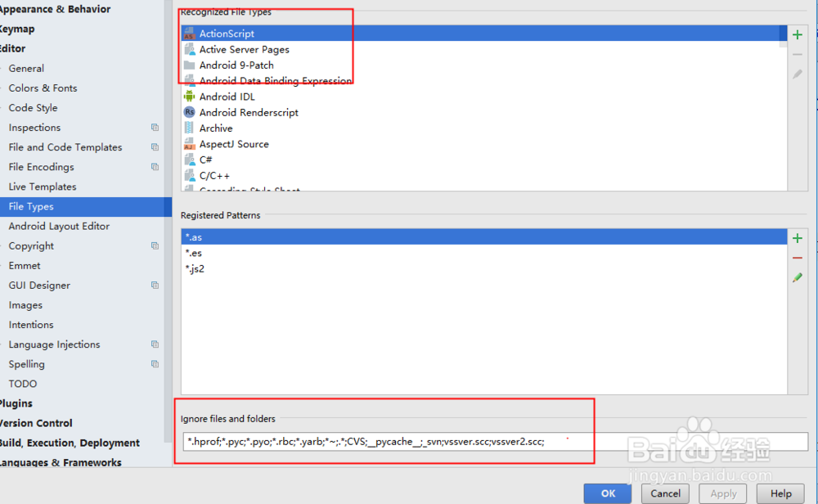Image resolution: width=818 pixels, height=504 pixels.
Task: Click the icon beside File and Code Templates
Action: click(155, 146)
